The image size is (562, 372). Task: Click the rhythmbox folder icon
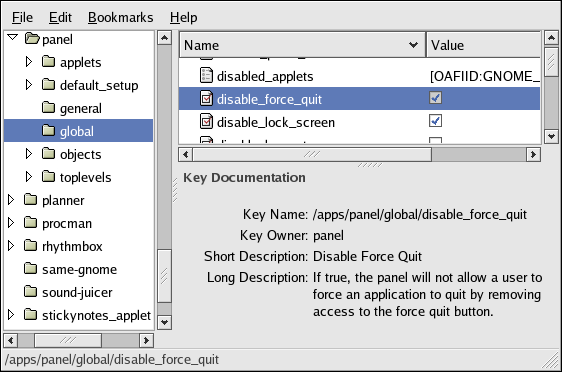(x=30, y=245)
